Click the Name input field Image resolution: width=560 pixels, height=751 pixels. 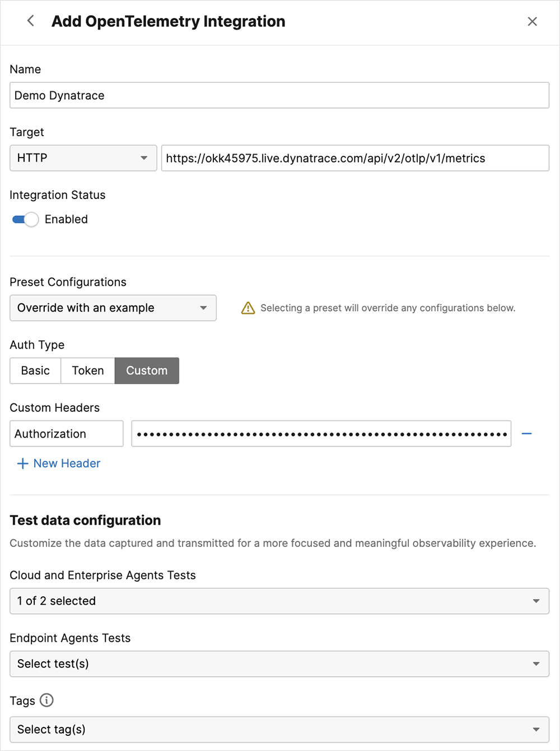[x=279, y=96]
